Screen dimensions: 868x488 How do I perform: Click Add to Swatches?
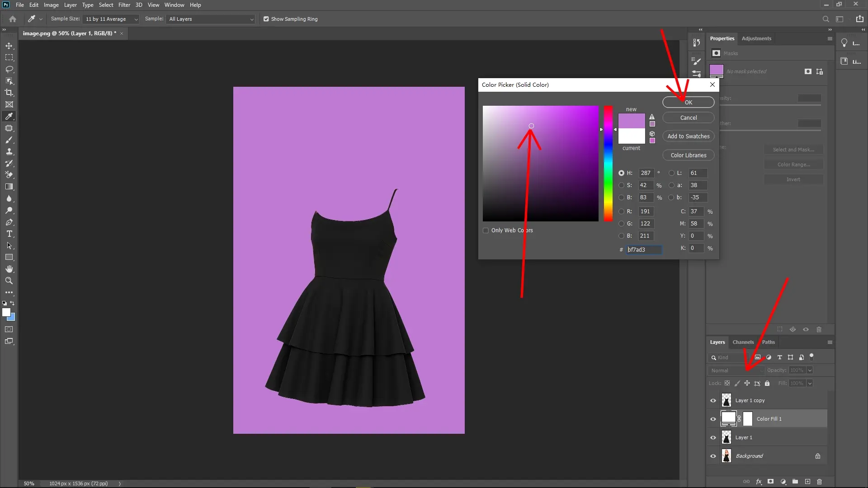click(x=688, y=136)
